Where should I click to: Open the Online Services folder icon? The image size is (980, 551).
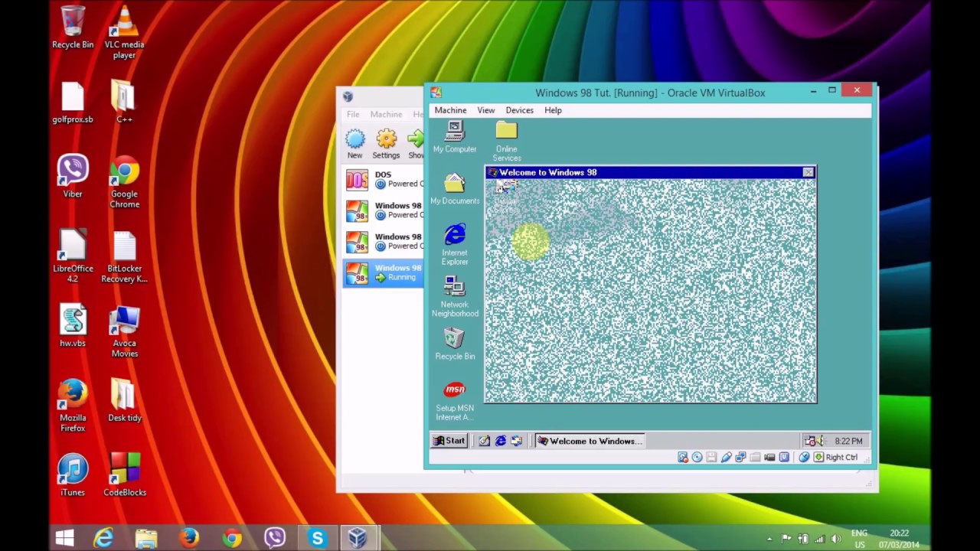(506, 141)
